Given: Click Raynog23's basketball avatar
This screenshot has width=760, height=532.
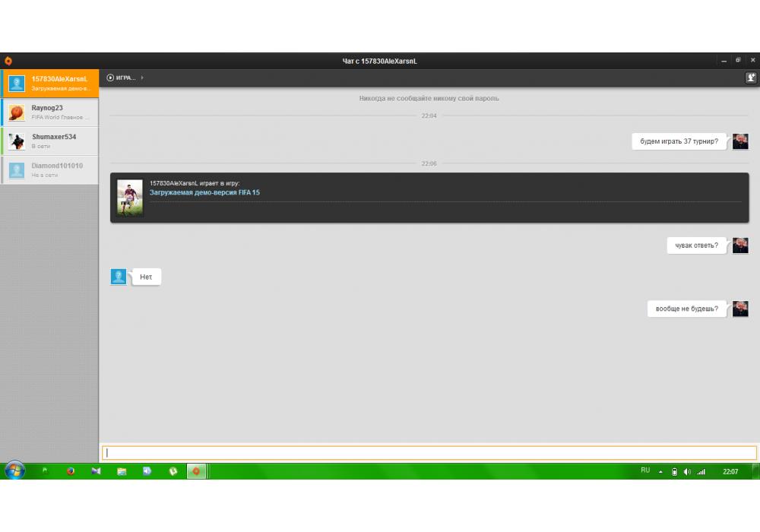Looking at the screenshot, I should click(17, 112).
